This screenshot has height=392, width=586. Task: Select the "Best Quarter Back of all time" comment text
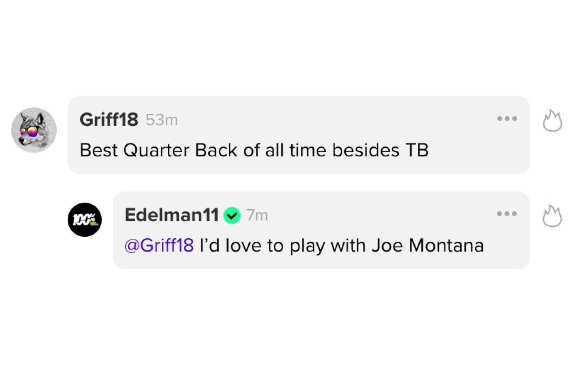tap(254, 150)
